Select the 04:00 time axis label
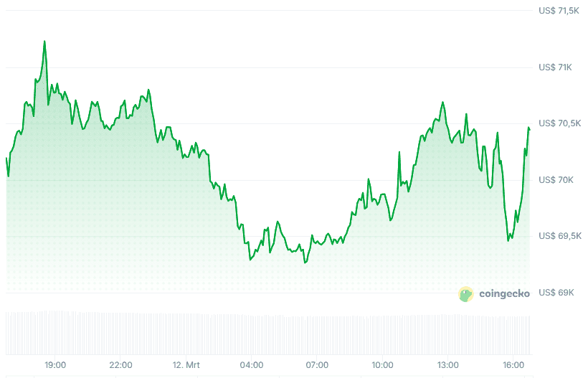 click(252, 364)
